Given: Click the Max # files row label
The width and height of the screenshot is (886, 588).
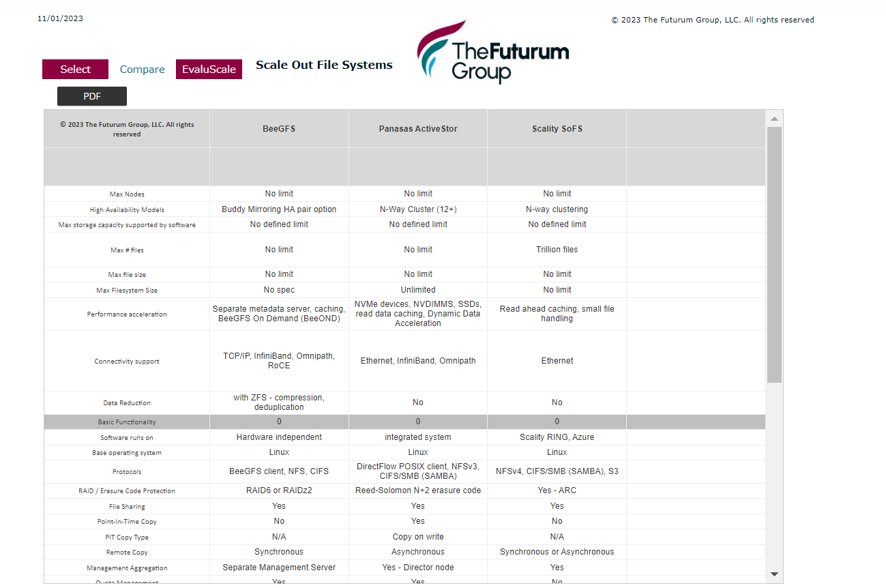Looking at the screenshot, I should 127,250.
